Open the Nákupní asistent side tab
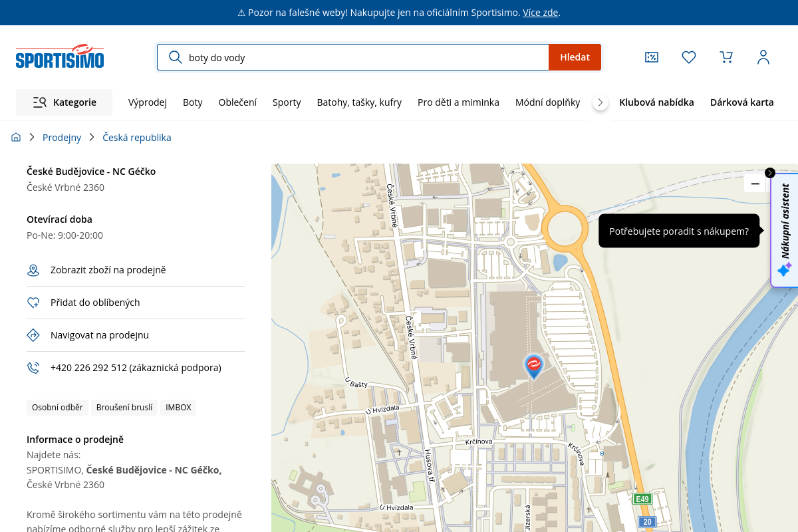Screen dimensions: 798x532 click(x=785, y=230)
